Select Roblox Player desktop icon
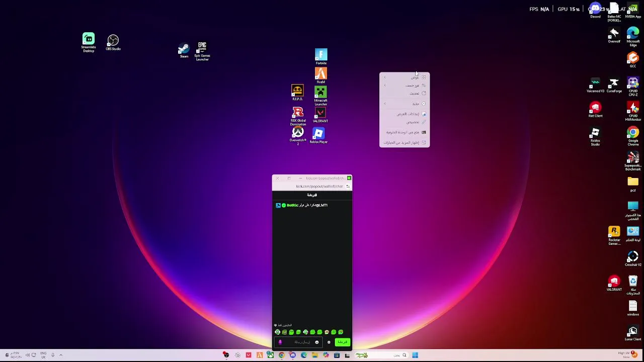The image size is (644, 362). click(x=318, y=136)
